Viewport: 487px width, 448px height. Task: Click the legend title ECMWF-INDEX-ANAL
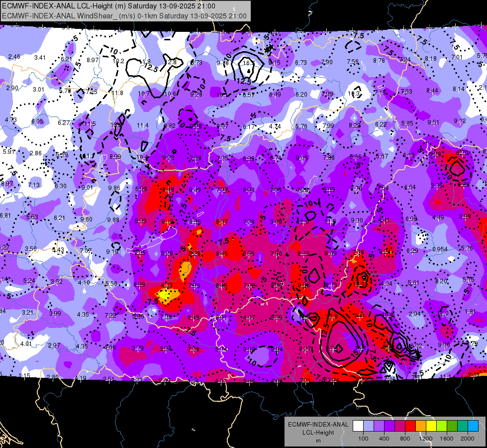[318, 425]
